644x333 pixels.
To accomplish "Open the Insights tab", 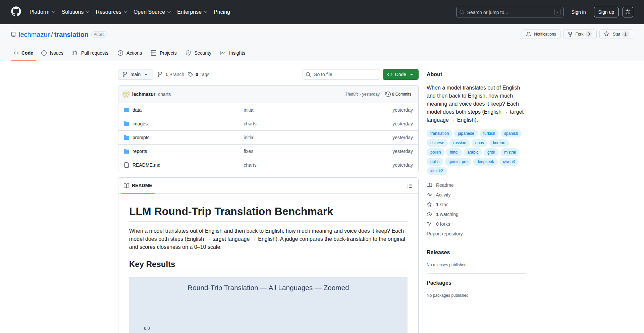I will tap(233, 53).
